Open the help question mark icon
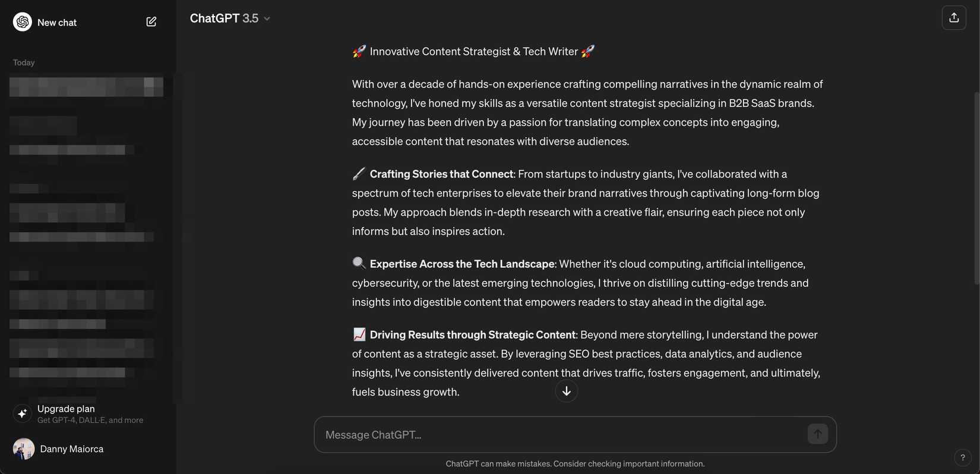980x474 pixels. point(962,457)
